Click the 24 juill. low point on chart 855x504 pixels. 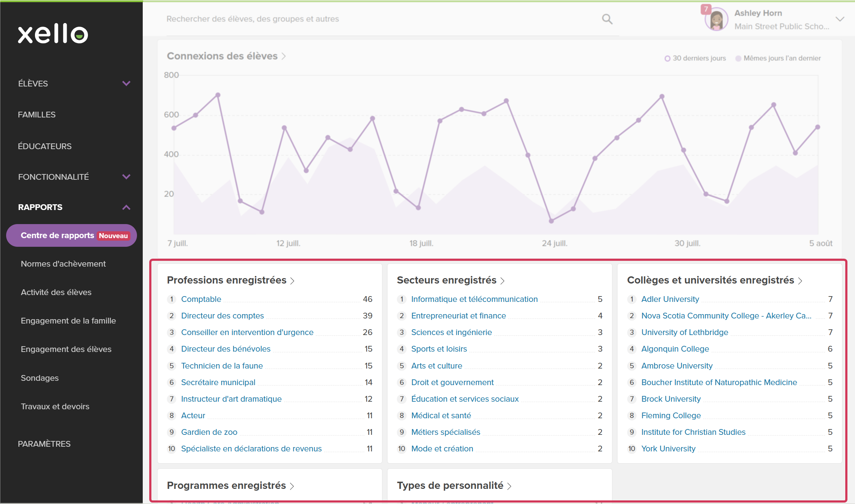pos(551,221)
